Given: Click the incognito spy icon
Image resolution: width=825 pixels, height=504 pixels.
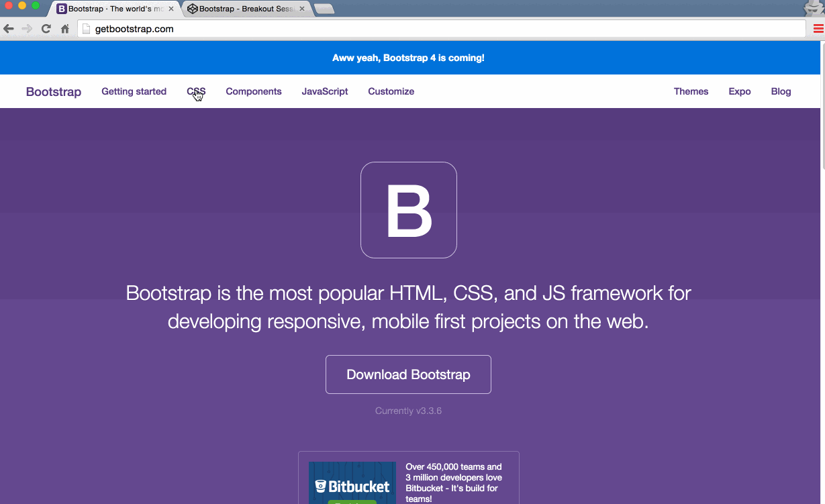Looking at the screenshot, I should 813,8.
